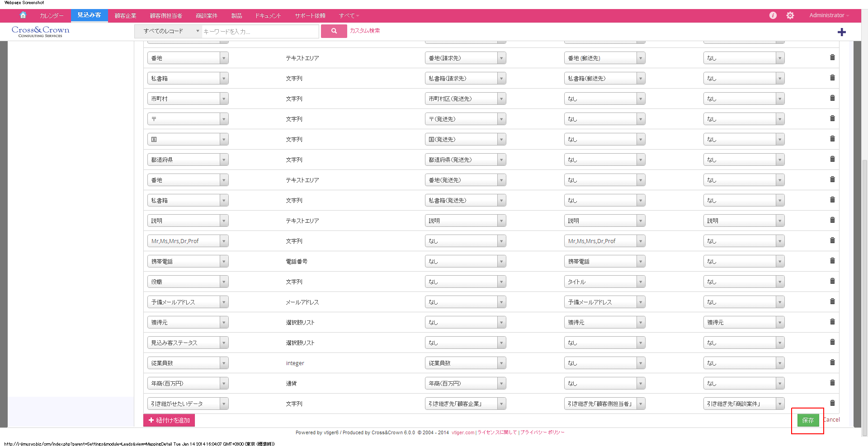Open the 顧客企業 menu tab
This screenshot has width=868, height=446.
(x=125, y=16)
